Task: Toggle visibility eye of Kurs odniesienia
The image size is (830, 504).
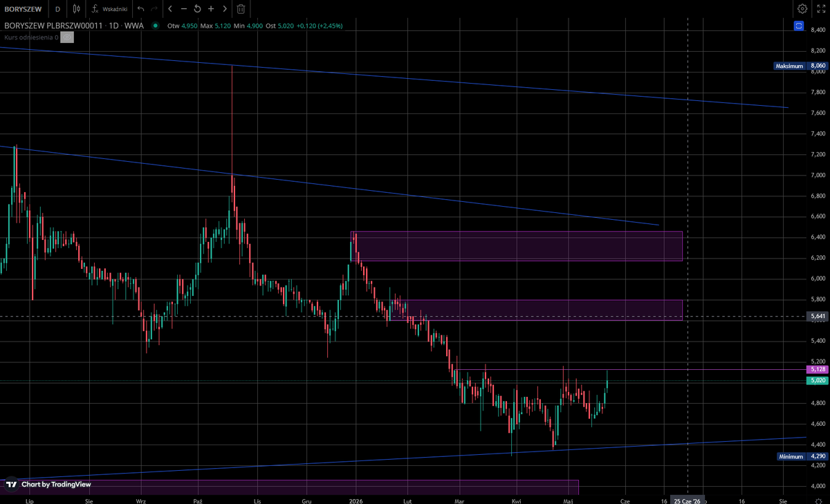Action: tap(66, 37)
